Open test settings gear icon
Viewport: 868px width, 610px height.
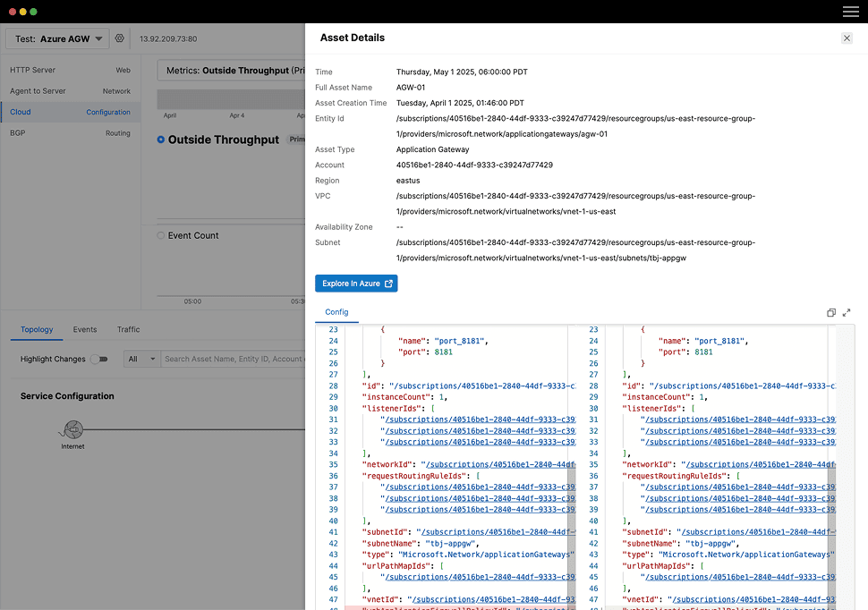point(119,39)
